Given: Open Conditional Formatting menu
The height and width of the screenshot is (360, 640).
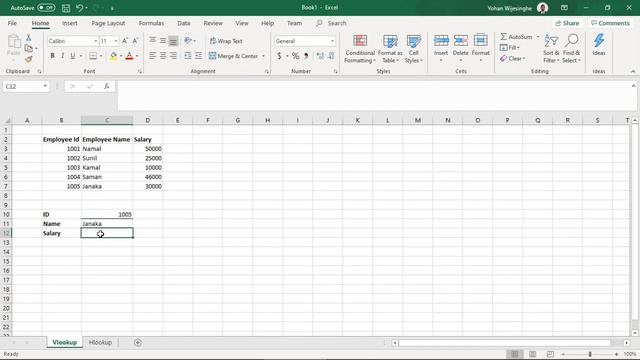Looking at the screenshot, I should (360, 49).
